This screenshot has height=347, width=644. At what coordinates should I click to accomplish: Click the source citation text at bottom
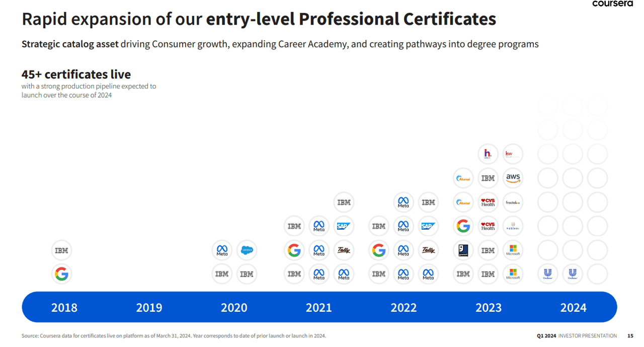174,335
